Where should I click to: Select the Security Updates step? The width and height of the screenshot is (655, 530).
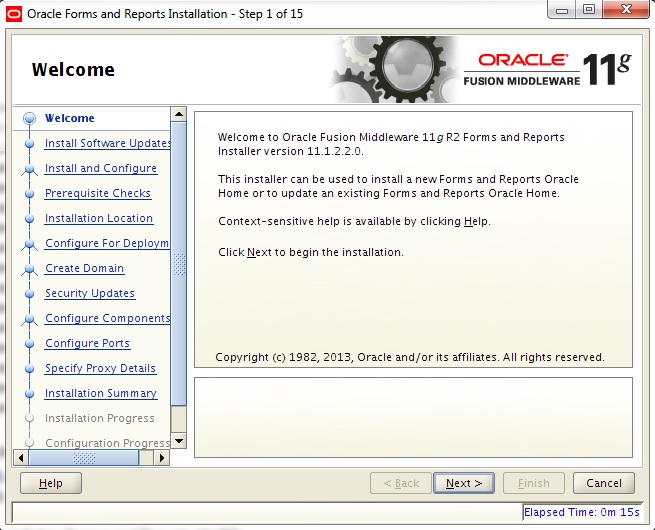90,294
